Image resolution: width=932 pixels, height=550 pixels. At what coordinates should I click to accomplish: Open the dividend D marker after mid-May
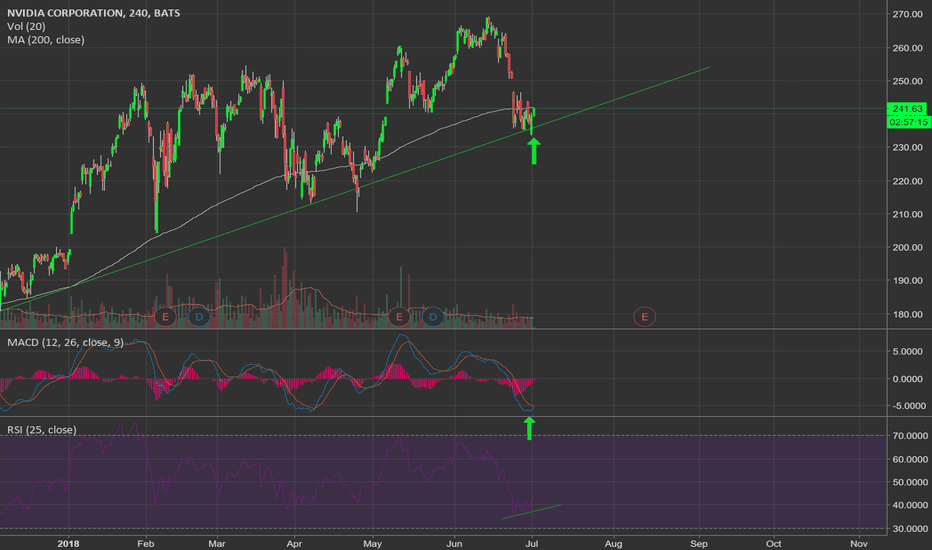pyautogui.click(x=433, y=317)
